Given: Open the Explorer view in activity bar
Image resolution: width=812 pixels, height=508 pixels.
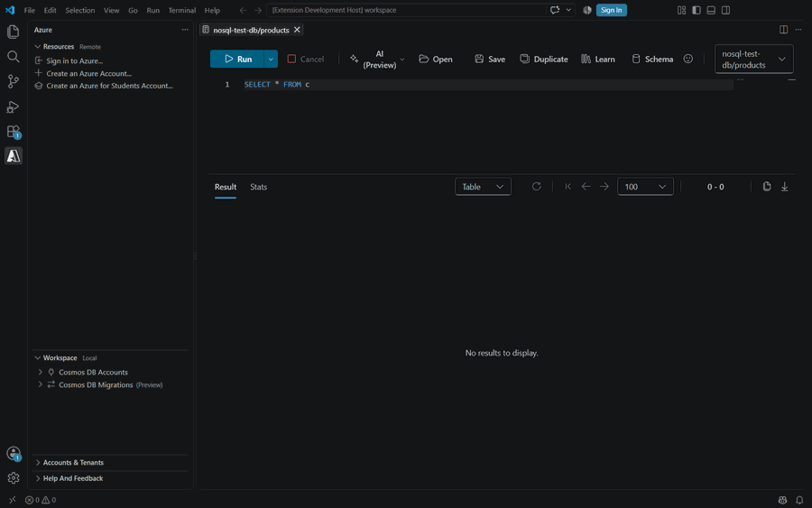Looking at the screenshot, I should point(13,32).
